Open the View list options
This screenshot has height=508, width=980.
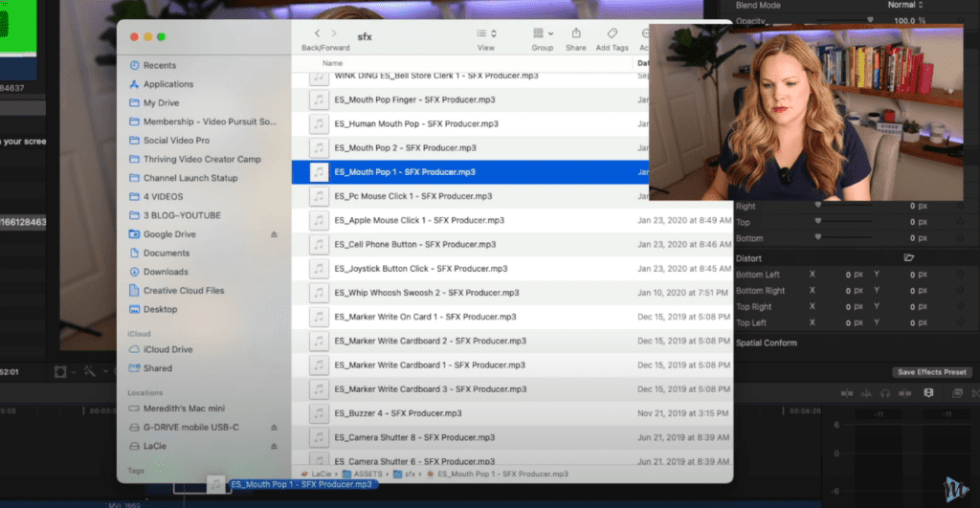tap(486, 33)
